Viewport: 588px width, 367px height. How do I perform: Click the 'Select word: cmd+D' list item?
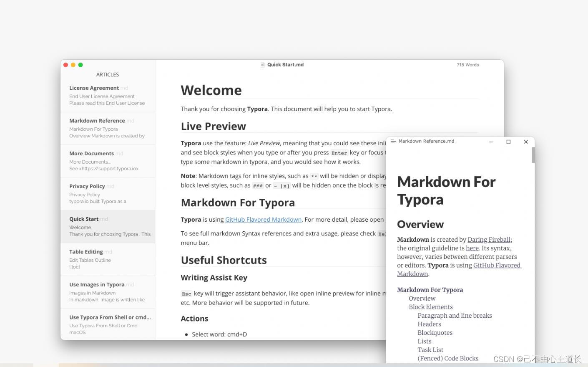[x=219, y=334]
